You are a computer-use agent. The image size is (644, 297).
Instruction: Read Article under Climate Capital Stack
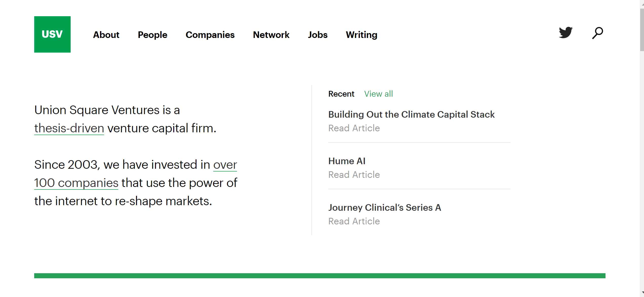coord(354,128)
